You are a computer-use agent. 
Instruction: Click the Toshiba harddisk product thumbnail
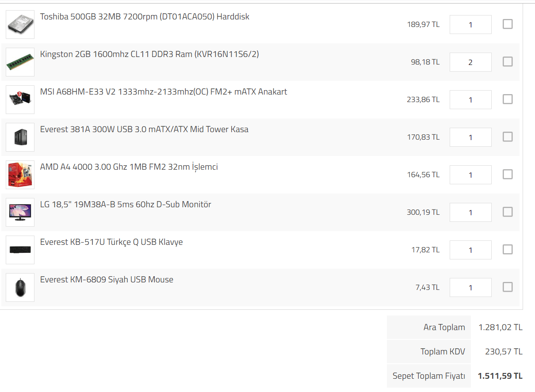tap(20, 25)
